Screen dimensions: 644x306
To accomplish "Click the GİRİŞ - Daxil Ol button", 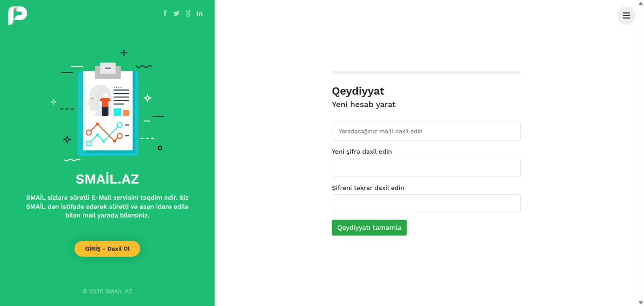I will [107, 248].
